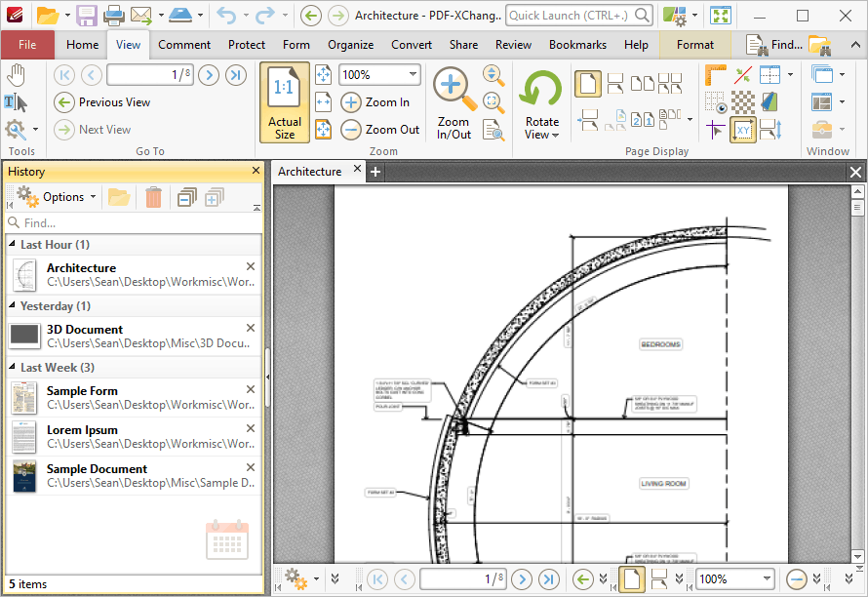This screenshot has width=868, height=597.
Task: Switch to the Organize tab
Action: coord(350,45)
